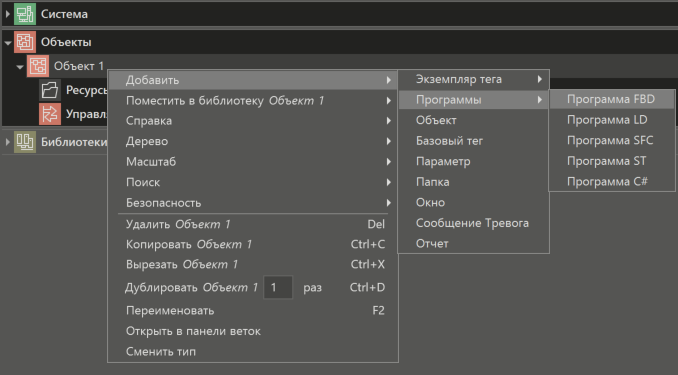
Task: Click the Управление arrows icon
Action: point(50,114)
